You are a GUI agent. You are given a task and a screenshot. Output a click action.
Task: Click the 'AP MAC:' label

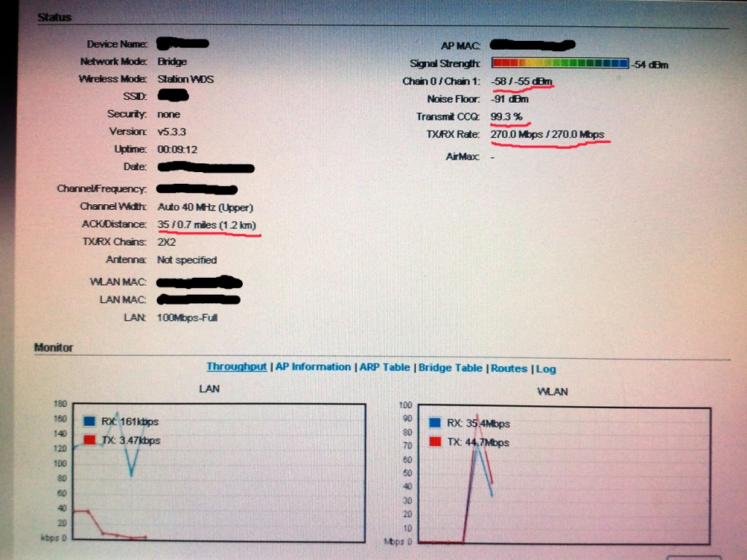tap(460, 46)
